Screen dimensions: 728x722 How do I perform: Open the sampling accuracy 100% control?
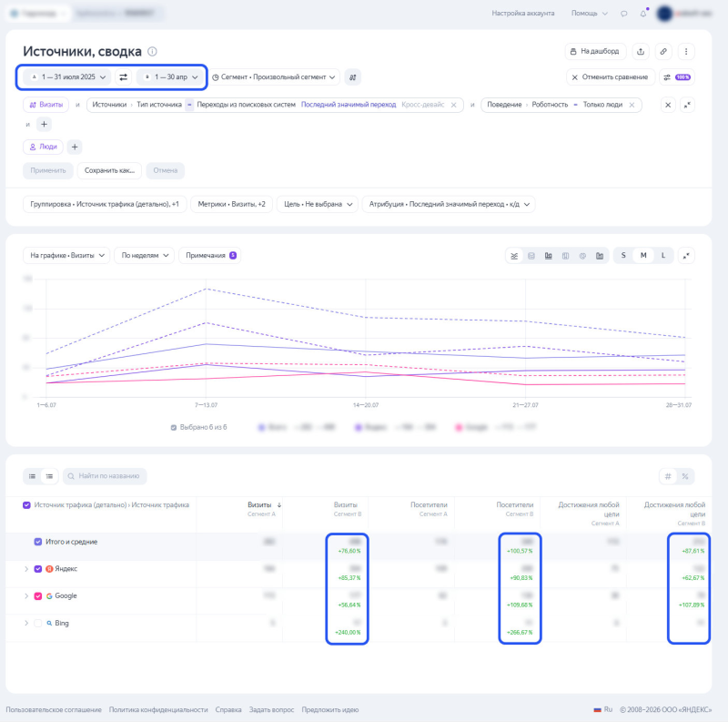677,77
